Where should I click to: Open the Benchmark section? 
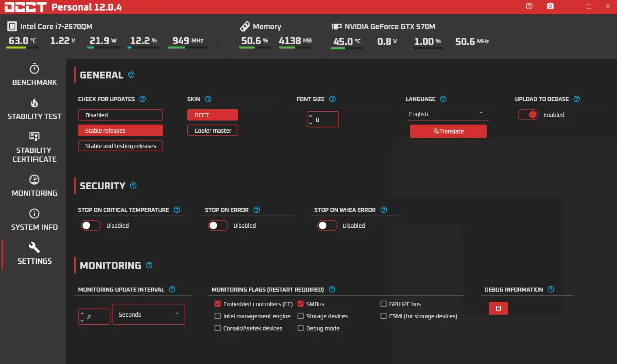34,75
